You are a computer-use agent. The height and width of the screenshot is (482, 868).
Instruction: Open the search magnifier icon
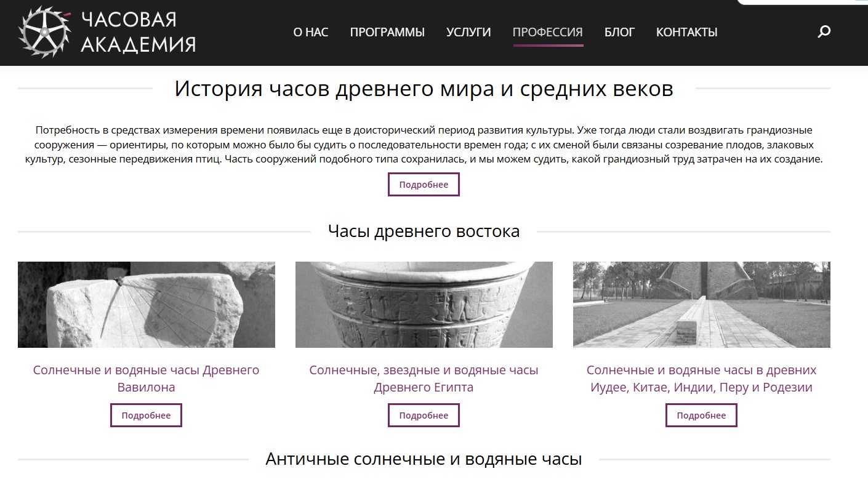824,32
